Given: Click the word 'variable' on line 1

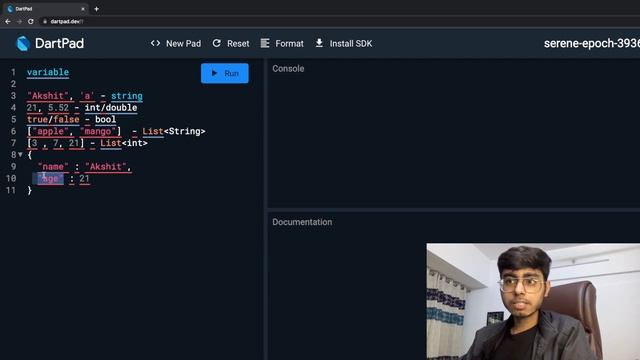Looking at the screenshot, I should coord(48,72).
